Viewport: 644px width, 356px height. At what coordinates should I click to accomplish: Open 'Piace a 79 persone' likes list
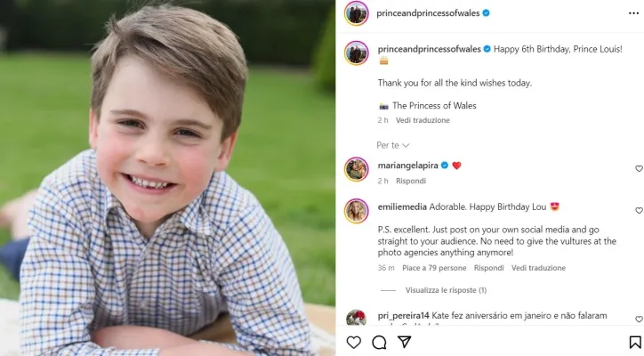click(x=434, y=268)
